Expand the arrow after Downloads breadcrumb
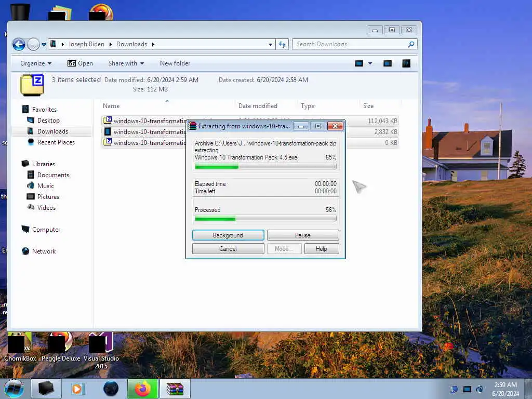This screenshot has width=532, height=399. [153, 45]
